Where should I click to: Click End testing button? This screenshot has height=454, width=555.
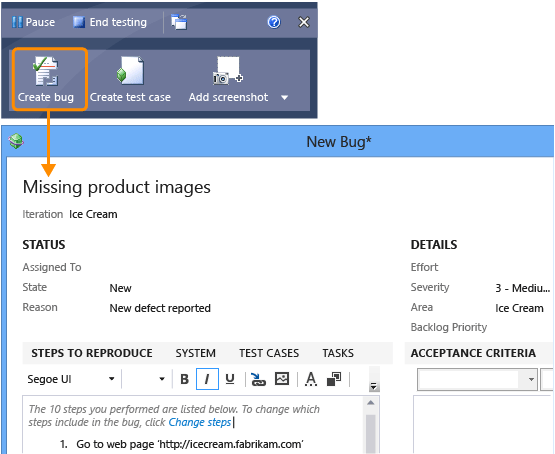[109, 22]
